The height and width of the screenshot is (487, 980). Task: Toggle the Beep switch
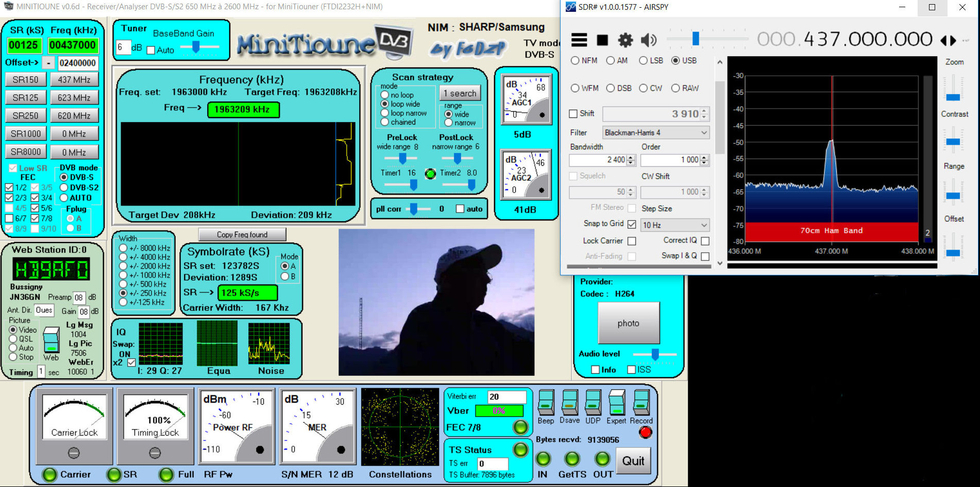coord(546,403)
